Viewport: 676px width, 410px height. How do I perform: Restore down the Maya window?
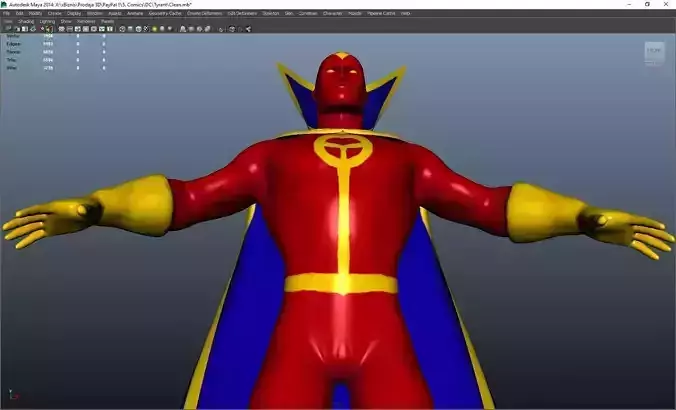point(647,4)
